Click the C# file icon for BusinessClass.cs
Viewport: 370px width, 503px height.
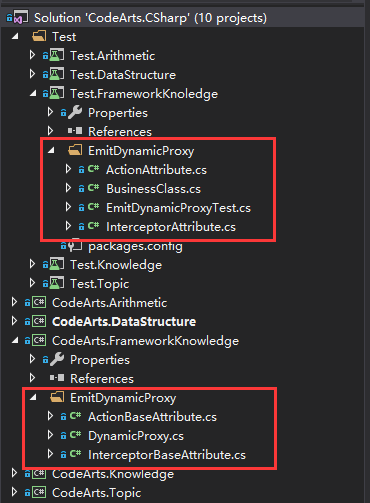[93, 188]
